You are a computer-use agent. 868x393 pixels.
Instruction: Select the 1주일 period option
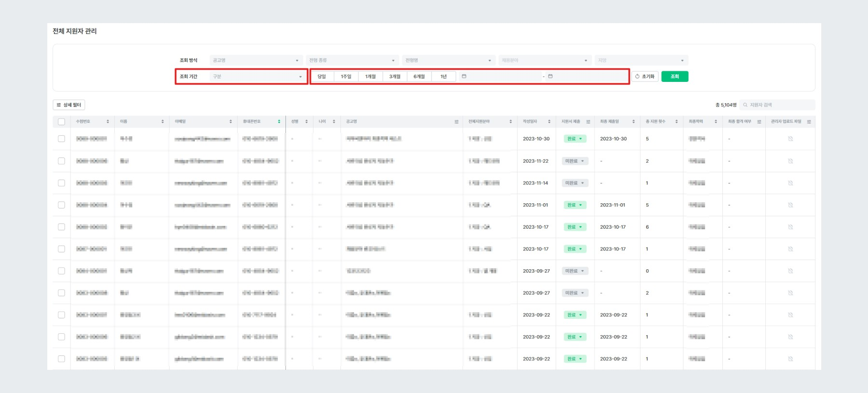tap(346, 77)
